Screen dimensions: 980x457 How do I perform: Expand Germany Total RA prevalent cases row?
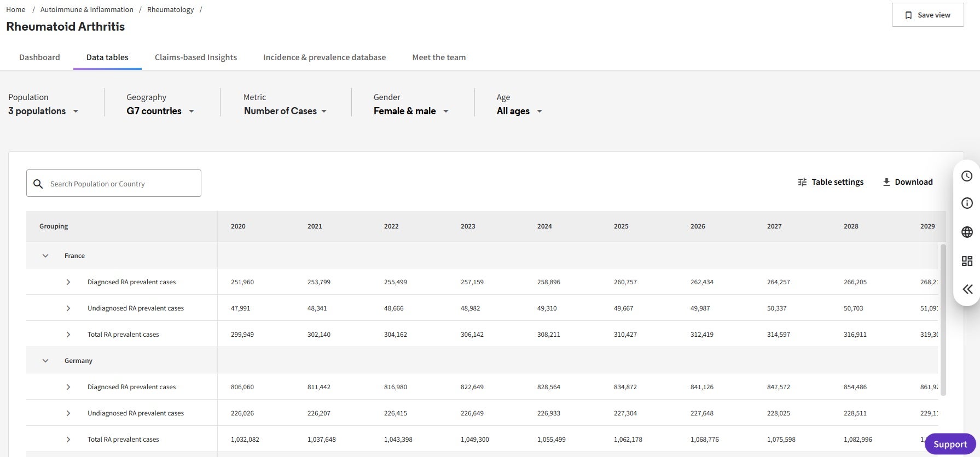tap(68, 440)
